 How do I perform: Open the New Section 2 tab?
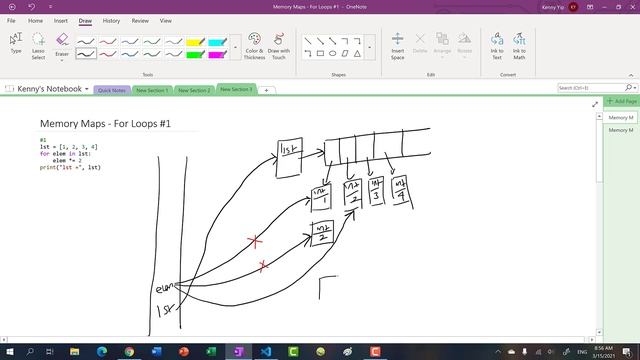[x=194, y=90]
